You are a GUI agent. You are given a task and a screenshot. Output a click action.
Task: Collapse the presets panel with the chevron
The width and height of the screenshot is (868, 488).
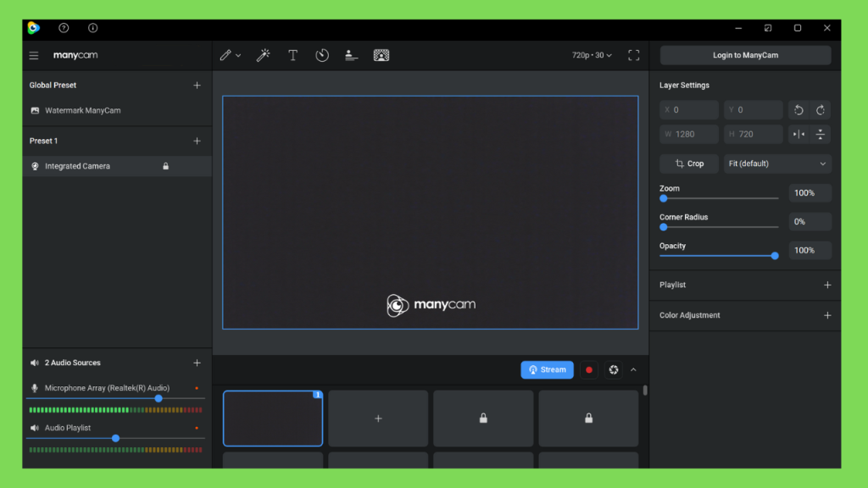click(634, 370)
